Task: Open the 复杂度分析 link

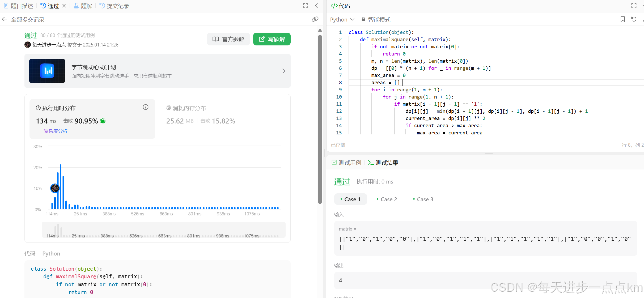Action: [x=56, y=131]
